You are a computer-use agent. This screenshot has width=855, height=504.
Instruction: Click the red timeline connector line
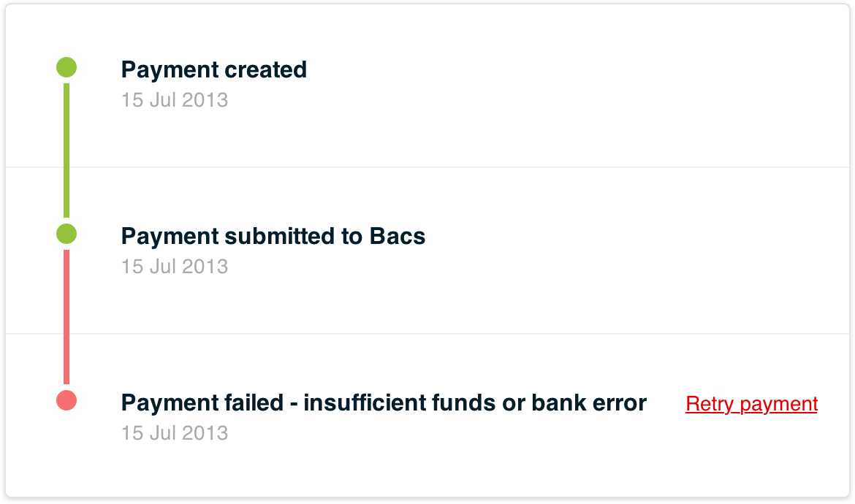tap(66, 314)
